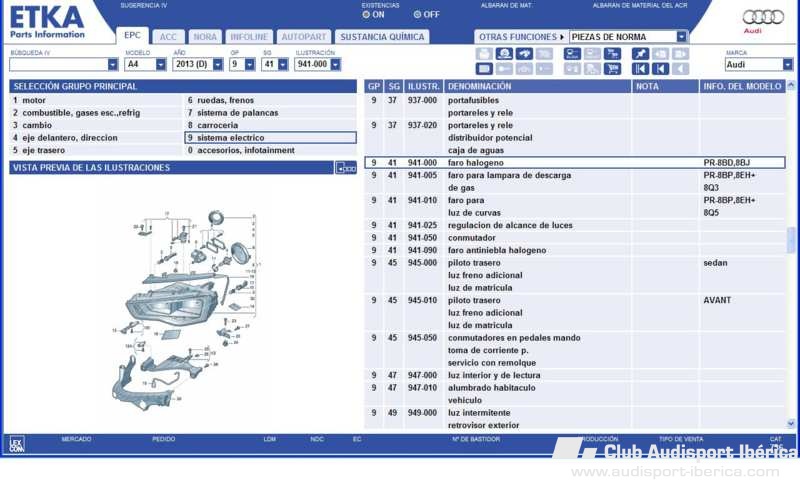
Task: Select group 7 sistema de palancas
Action: tap(270, 113)
